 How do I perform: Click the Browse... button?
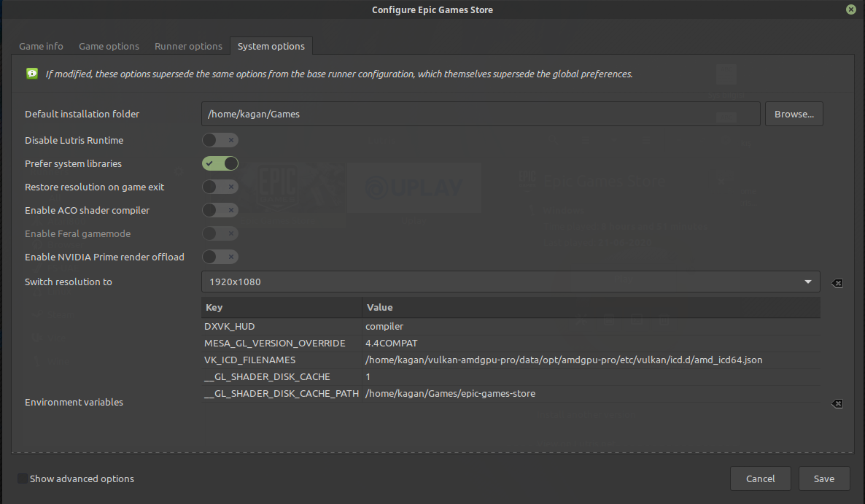pos(794,114)
